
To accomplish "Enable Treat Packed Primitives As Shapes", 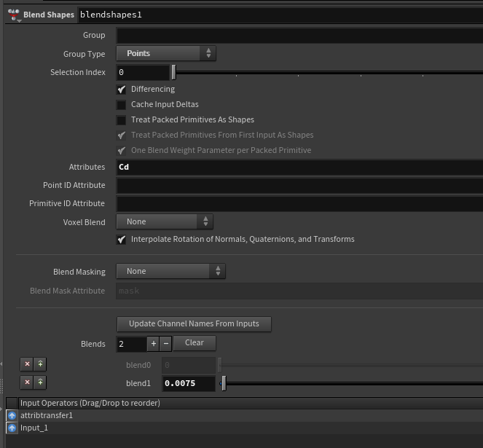I will point(122,120).
